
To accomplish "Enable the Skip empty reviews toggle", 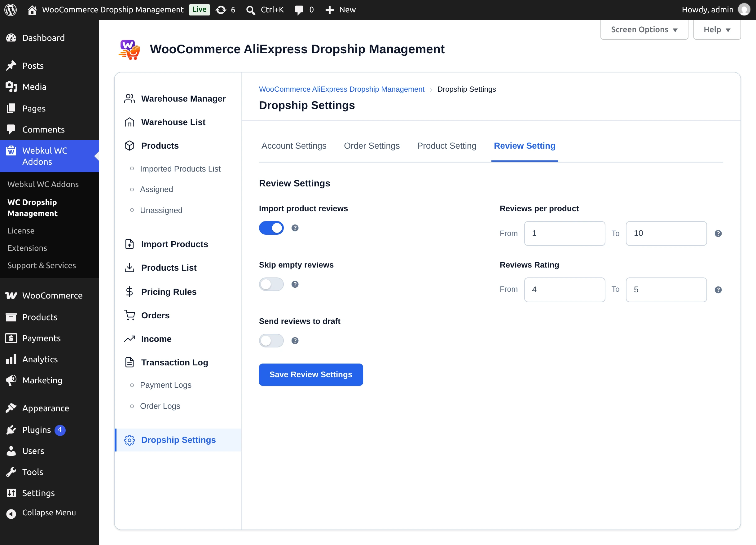I will [x=271, y=284].
